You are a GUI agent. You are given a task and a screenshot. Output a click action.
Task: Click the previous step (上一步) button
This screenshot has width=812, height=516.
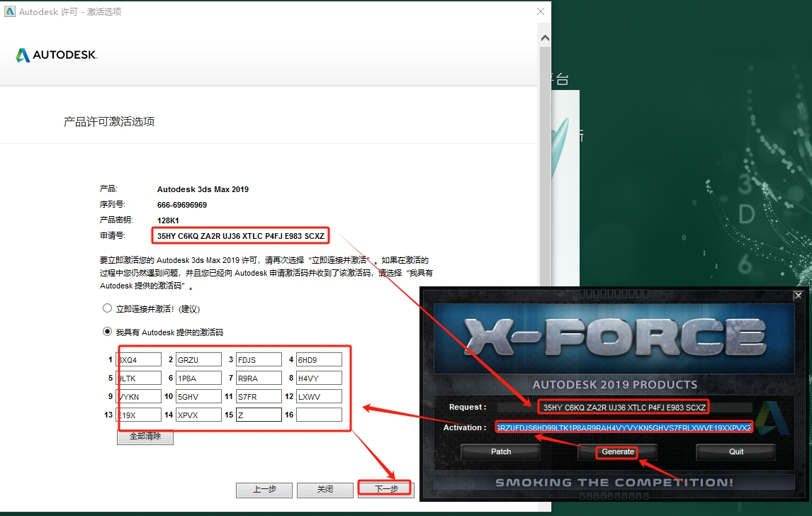point(264,490)
